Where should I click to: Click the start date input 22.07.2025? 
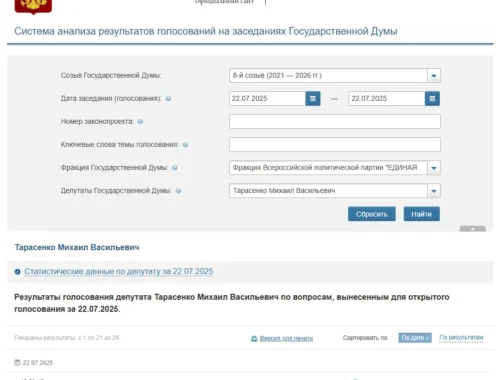click(x=268, y=99)
